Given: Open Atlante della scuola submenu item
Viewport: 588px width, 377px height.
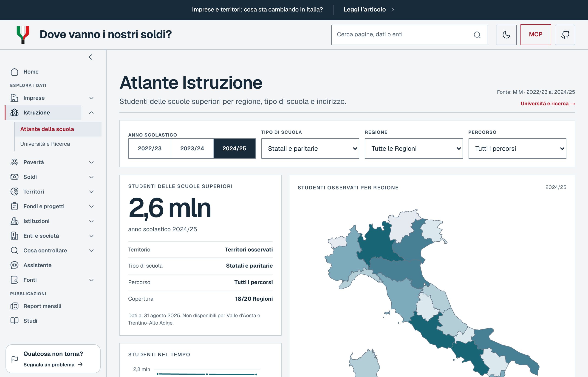Looking at the screenshot, I should coord(58,129).
